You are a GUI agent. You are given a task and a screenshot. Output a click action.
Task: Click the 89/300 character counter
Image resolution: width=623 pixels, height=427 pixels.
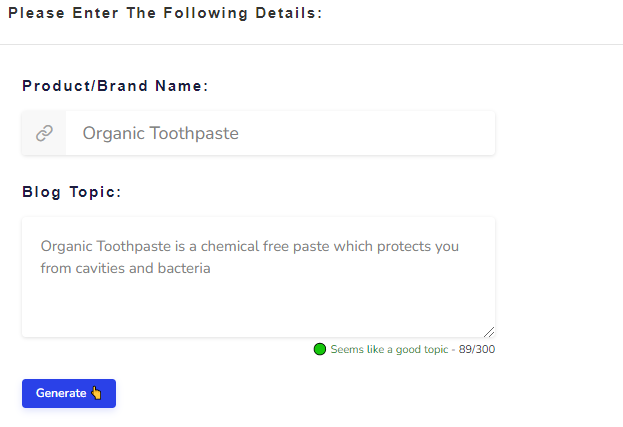(477, 350)
